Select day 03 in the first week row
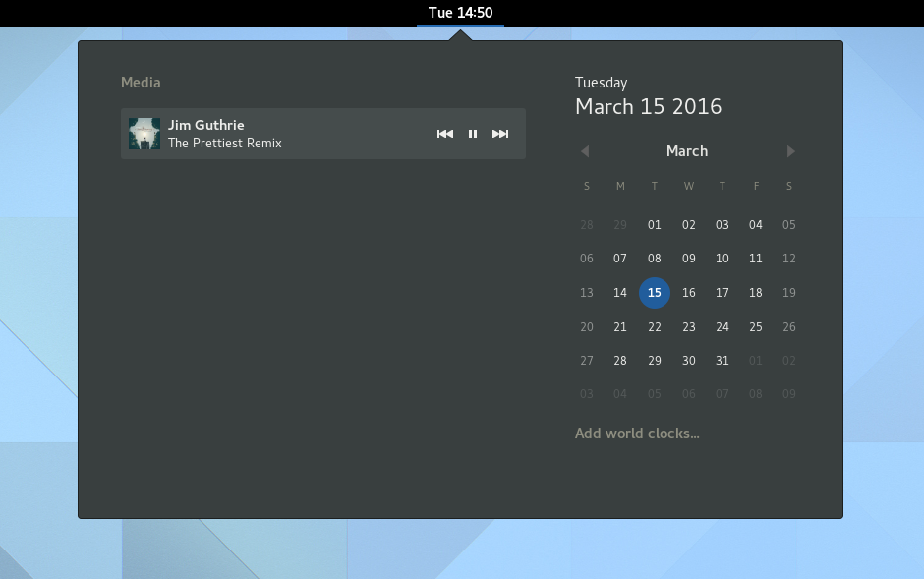924x579 pixels. (x=722, y=225)
